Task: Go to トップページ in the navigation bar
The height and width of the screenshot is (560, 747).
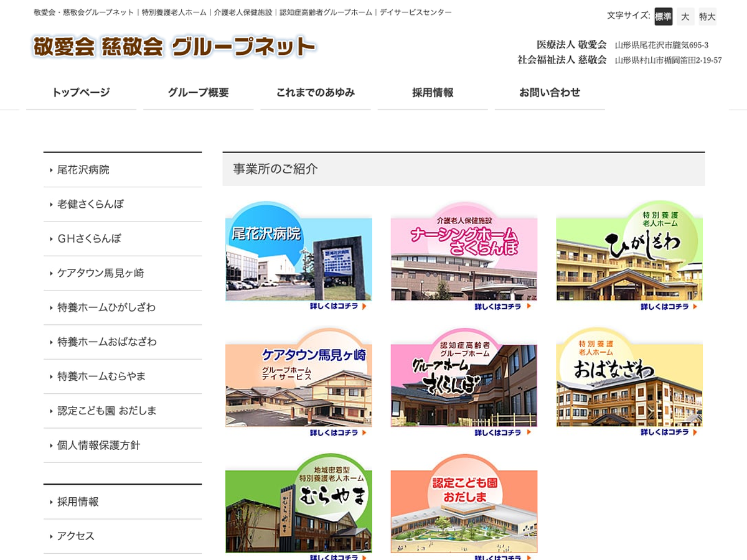Action: pos(81,93)
